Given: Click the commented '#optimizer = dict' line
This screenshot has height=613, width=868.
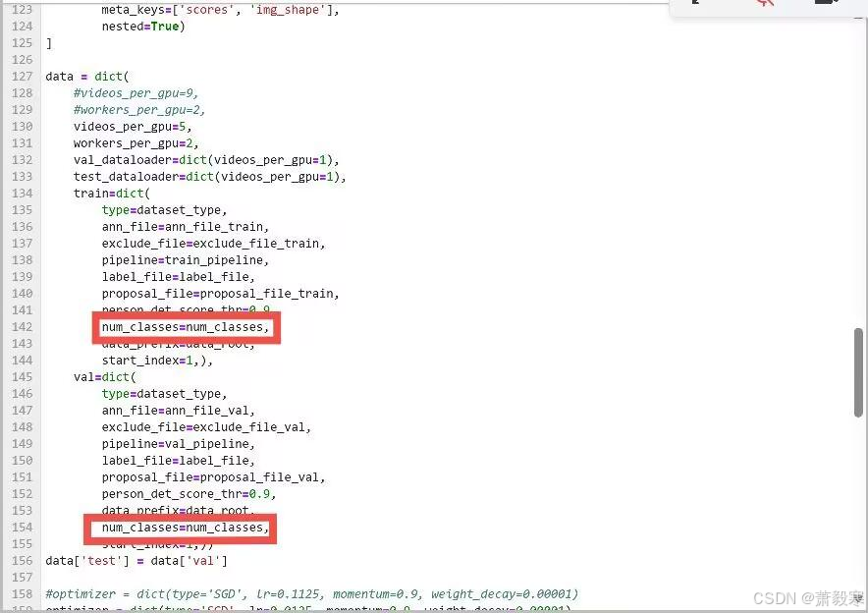Looking at the screenshot, I should pyautogui.click(x=311, y=594).
